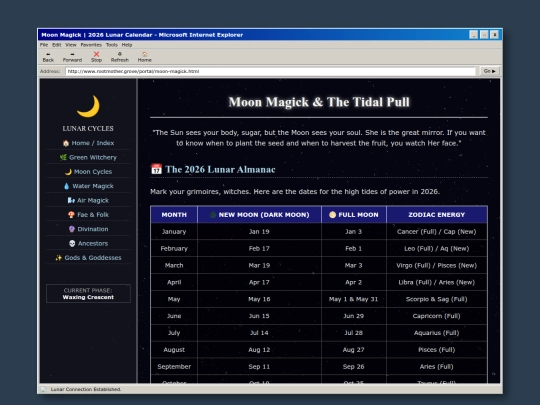Click the herb icon beside Green Witchery

click(x=63, y=157)
